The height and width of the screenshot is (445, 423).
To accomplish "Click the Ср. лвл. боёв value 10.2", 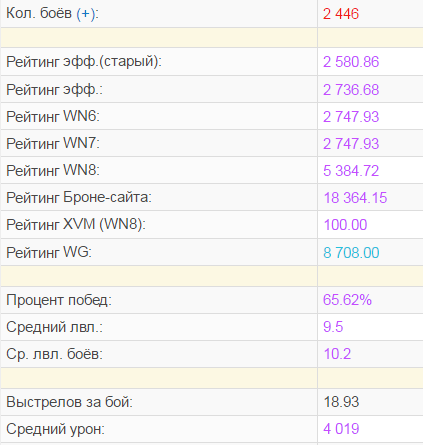I will coord(337,354).
